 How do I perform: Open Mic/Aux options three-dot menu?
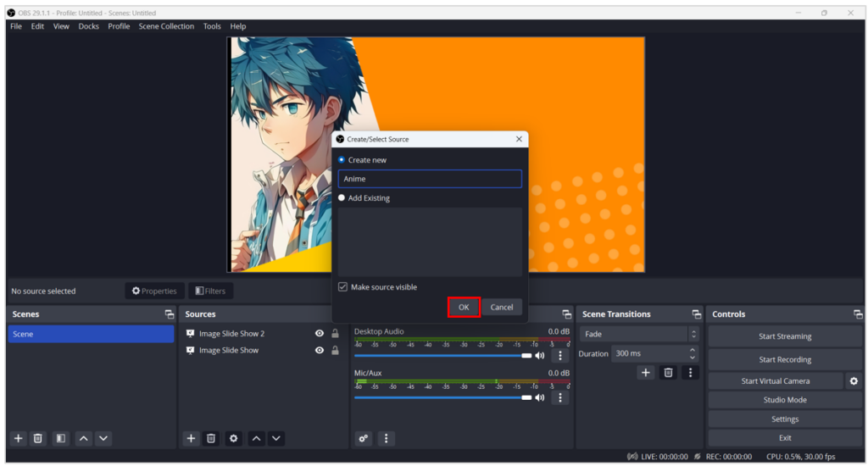pos(559,397)
